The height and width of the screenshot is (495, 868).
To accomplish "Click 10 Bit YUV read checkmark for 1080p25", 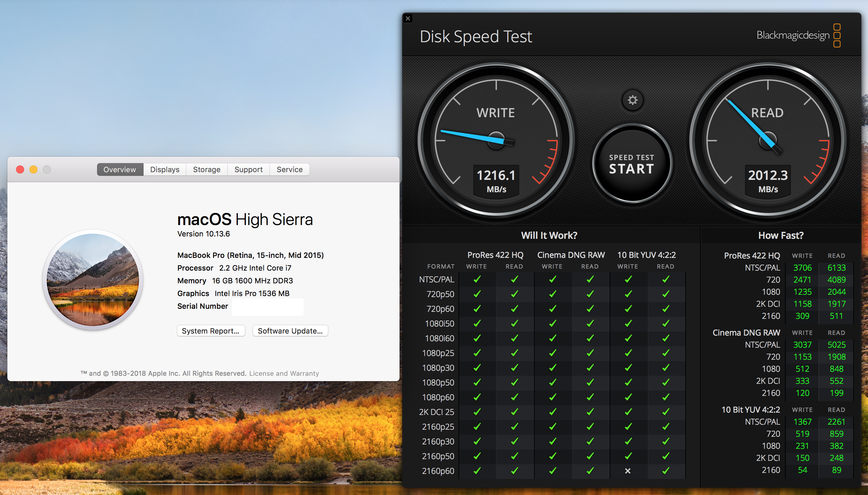I will pyautogui.click(x=666, y=353).
